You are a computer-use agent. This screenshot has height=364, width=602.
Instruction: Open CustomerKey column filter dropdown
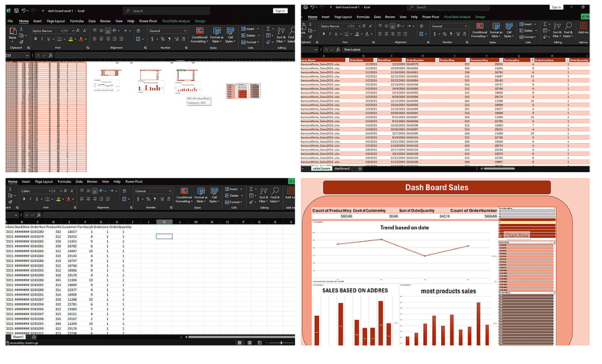501,60
